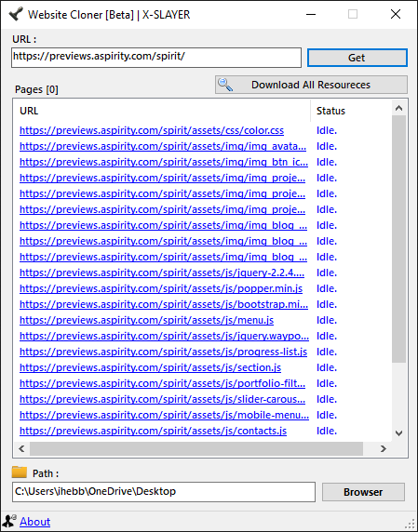Select Idle status of color.css row
This screenshot has width=418, height=532.
pos(327,130)
